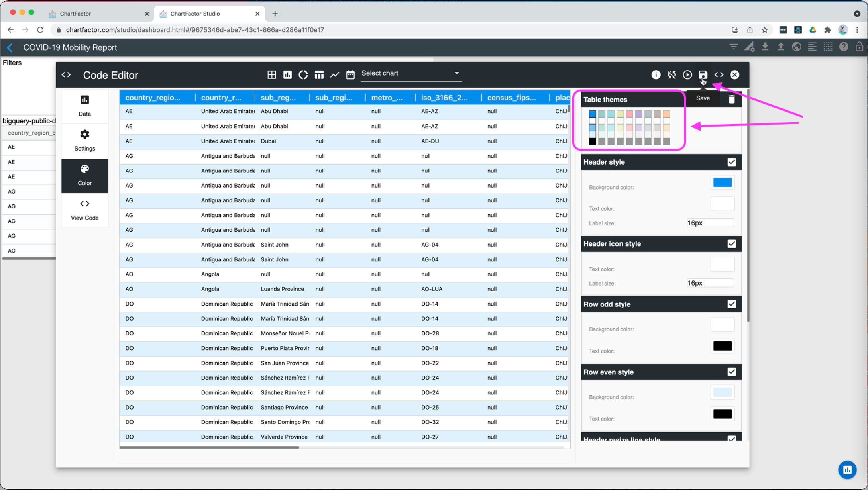Click the grid table icon in chart toolbar
Screen dimensions: 868x490
[x=271, y=75]
